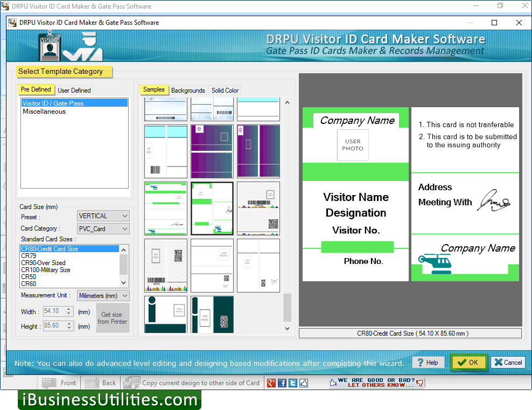Click the 'We are good or bad' feedback banner

coord(376,383)
